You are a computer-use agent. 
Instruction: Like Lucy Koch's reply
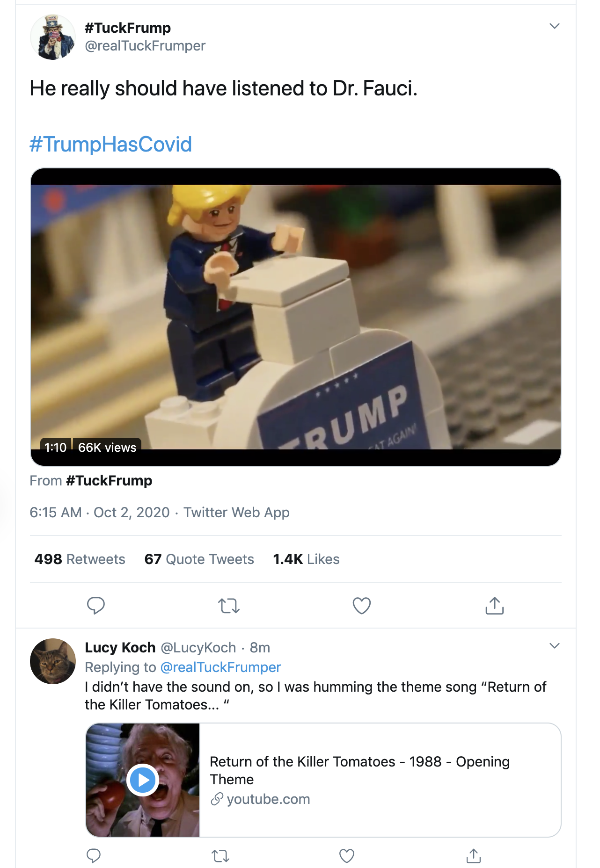(x=346, y=856)
